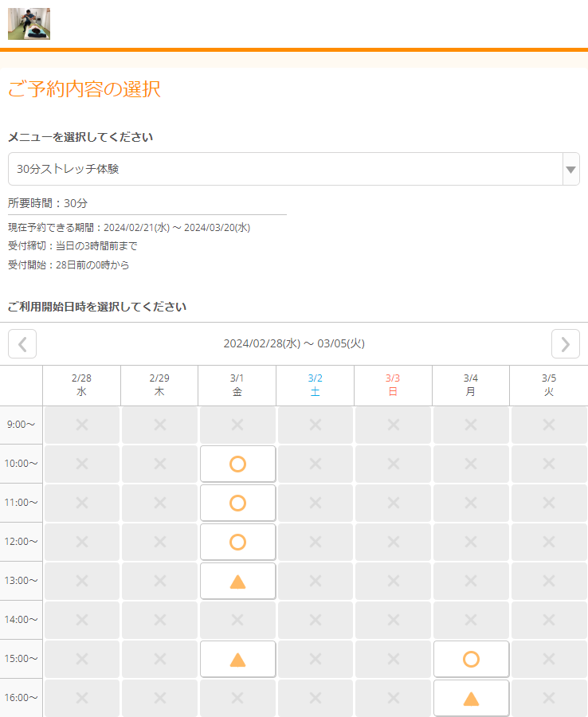Click unavailable 3/5 10:00 slot
Screen dimensions: 588x717
click(549, 464)
